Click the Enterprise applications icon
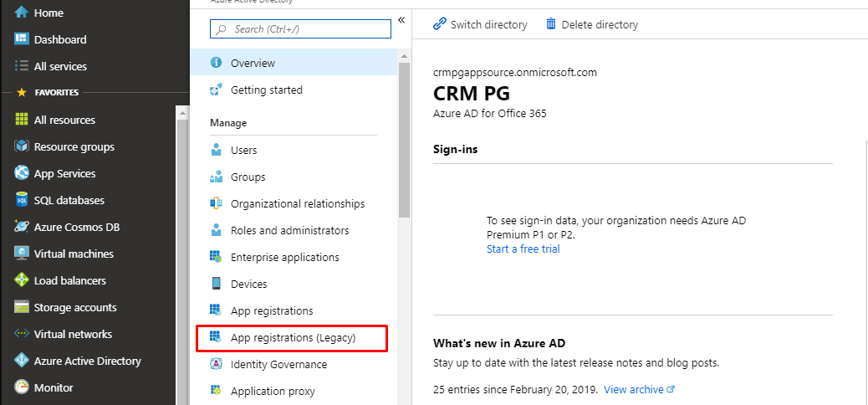The width and height of the screenshot is (868, 405). point(216,257)
